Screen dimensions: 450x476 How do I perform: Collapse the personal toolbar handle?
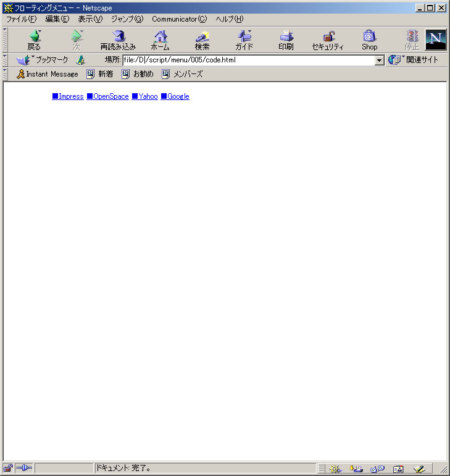point(5,74)
